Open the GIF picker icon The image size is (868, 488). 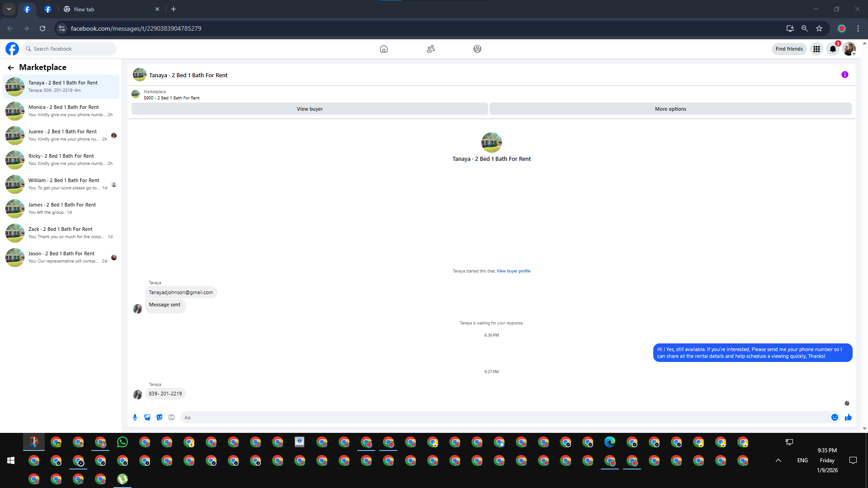(x=171, y=418)
